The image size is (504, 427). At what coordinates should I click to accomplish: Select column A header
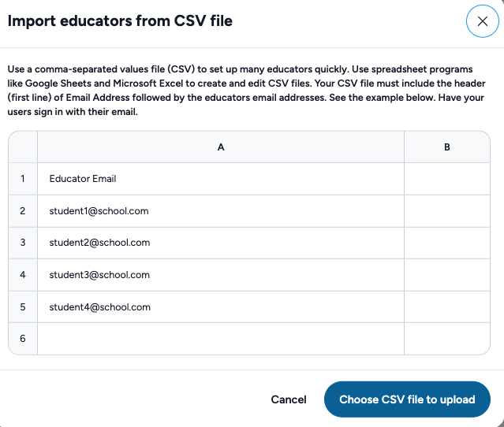[x=221, y=147]
